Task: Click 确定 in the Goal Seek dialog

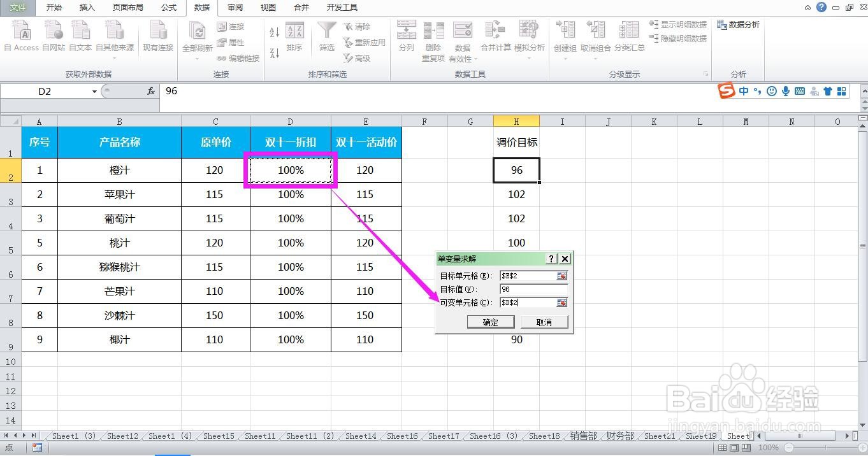Action: [490, 322]
